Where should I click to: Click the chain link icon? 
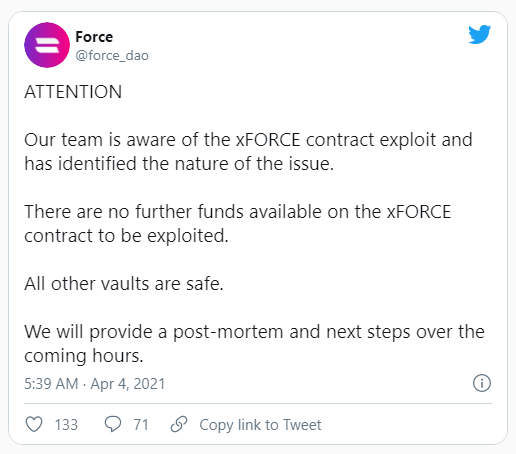(x=179, y=424)
